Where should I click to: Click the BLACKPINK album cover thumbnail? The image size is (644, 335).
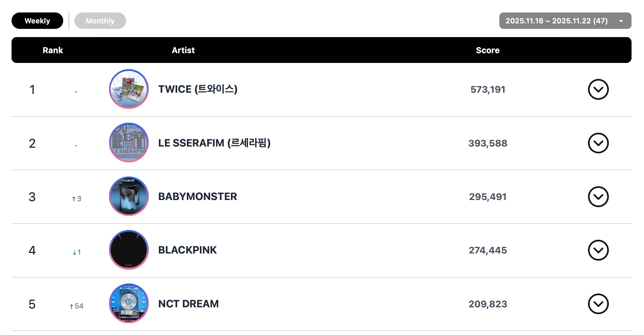pos(129,250)
